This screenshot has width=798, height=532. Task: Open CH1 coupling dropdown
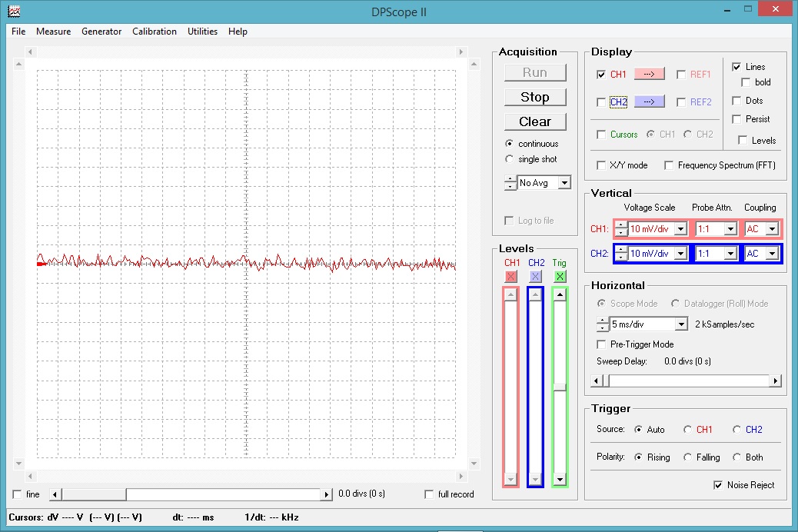(x=773, y=229)
